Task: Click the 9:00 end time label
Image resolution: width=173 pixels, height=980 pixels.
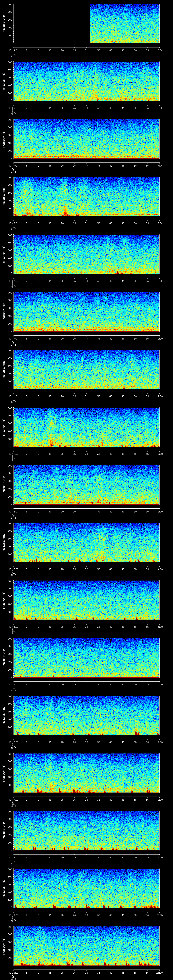Action: click(x=160, y=281)
